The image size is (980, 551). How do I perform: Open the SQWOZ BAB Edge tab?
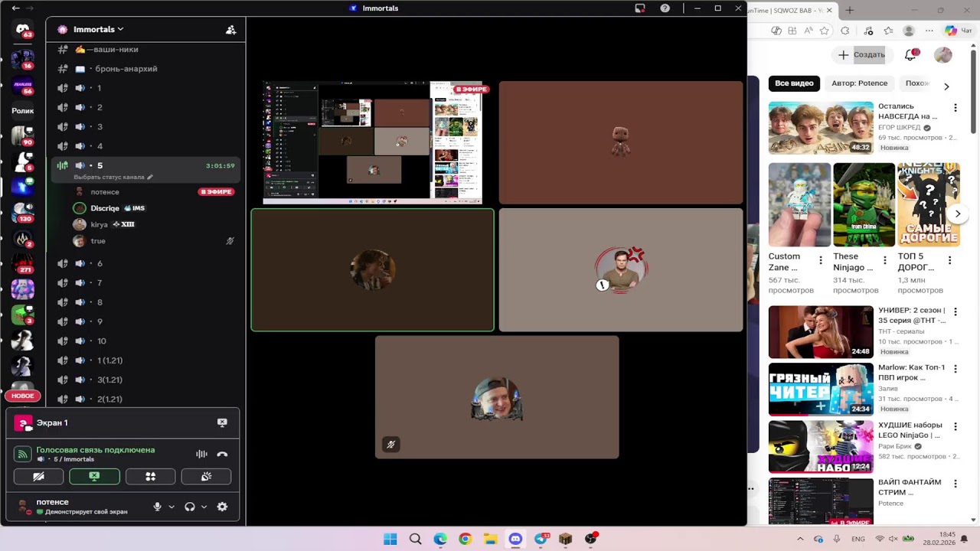tap(792, 10)
